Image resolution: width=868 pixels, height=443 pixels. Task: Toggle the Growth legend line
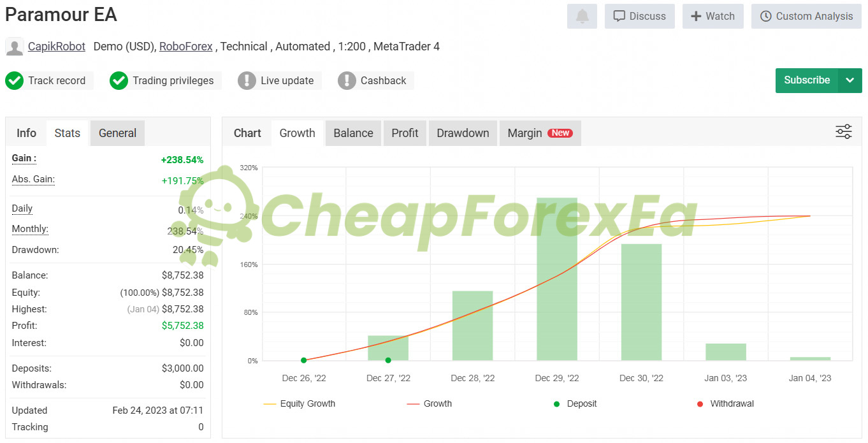(430, 404)
